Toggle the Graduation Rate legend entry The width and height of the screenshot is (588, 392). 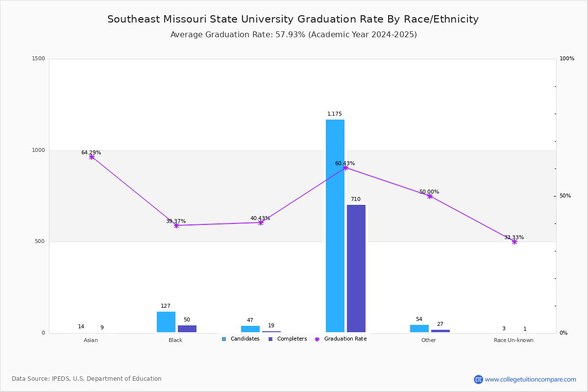tap(341, 339)
